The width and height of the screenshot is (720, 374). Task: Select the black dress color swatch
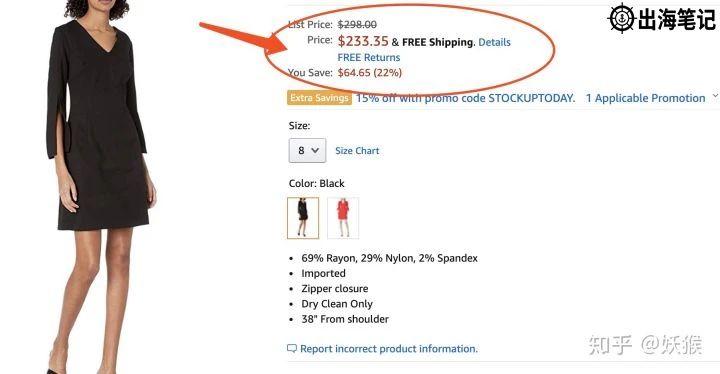tap(303, 218)
